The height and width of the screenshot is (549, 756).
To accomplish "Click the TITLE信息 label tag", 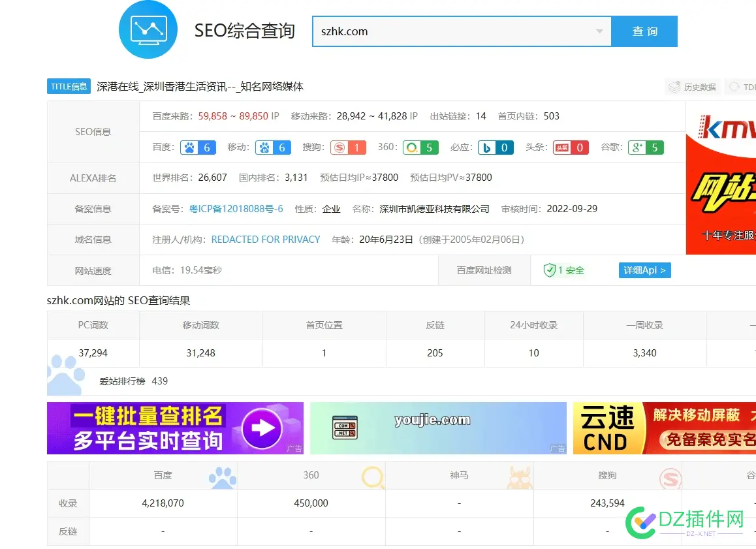I will (69, 86).
